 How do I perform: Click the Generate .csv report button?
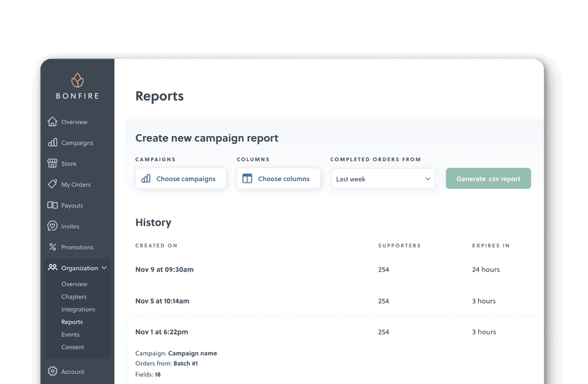[488, 179]
